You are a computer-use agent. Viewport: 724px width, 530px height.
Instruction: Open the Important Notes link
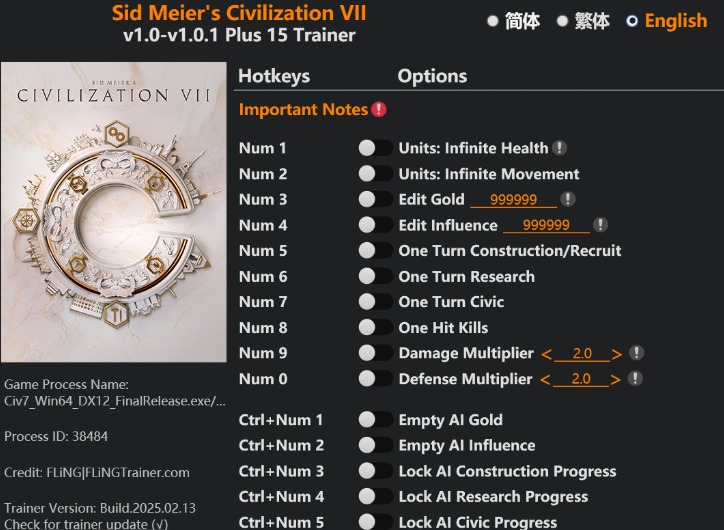point(303,110)
